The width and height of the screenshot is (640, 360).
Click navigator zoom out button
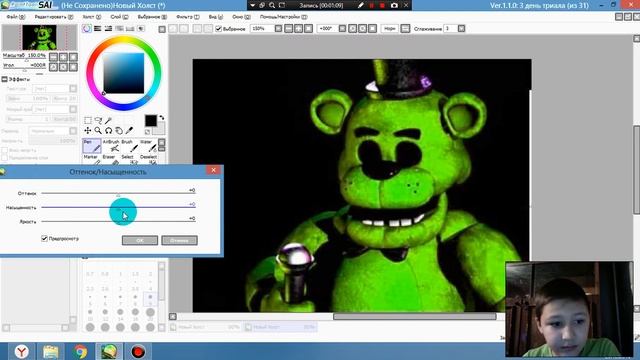coord(53,57)
